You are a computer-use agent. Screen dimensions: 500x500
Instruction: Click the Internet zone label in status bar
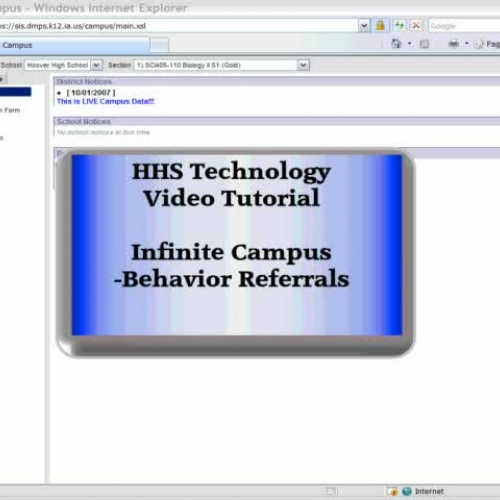[429, 491]
